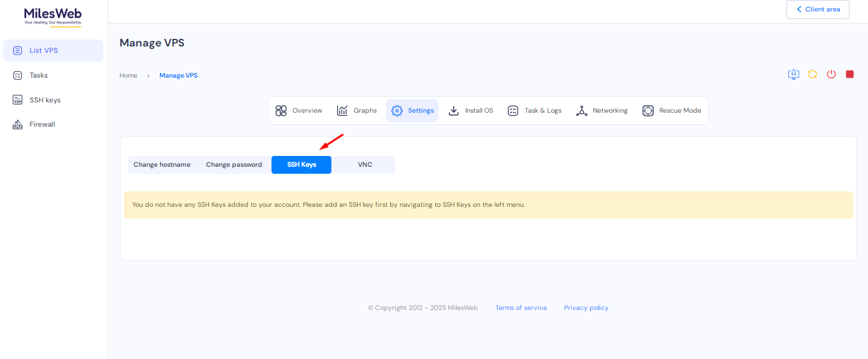The width and height of the screenshot is (868, 359).
Task: Click the MilesWeb logo
Action: pyautogui.click(x=53, y=16)
